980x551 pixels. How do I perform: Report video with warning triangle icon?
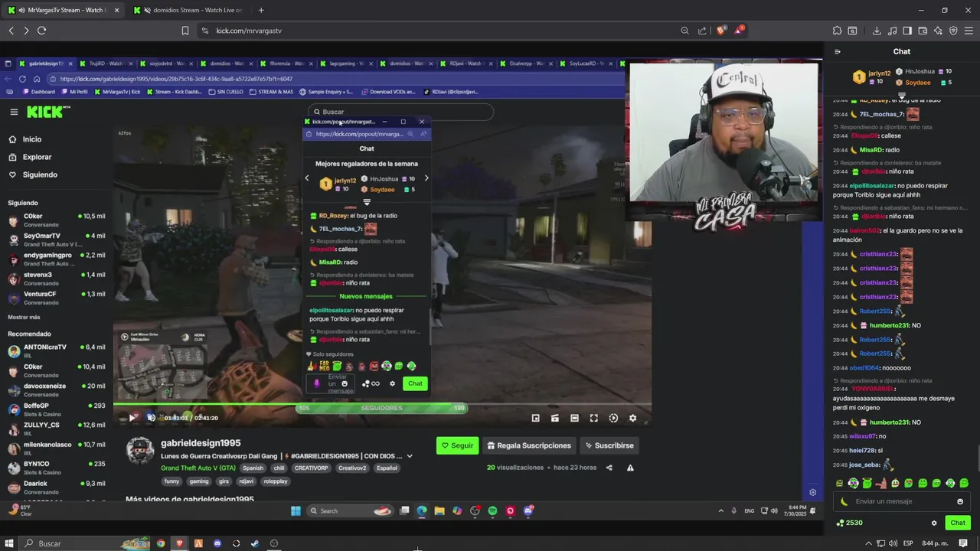pyautogui.click(x=630, y=468)
